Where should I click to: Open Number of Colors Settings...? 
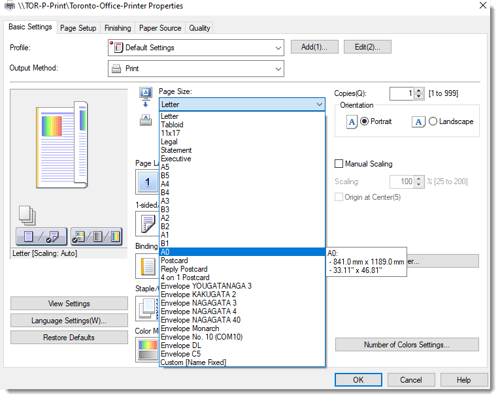point(407,345)
